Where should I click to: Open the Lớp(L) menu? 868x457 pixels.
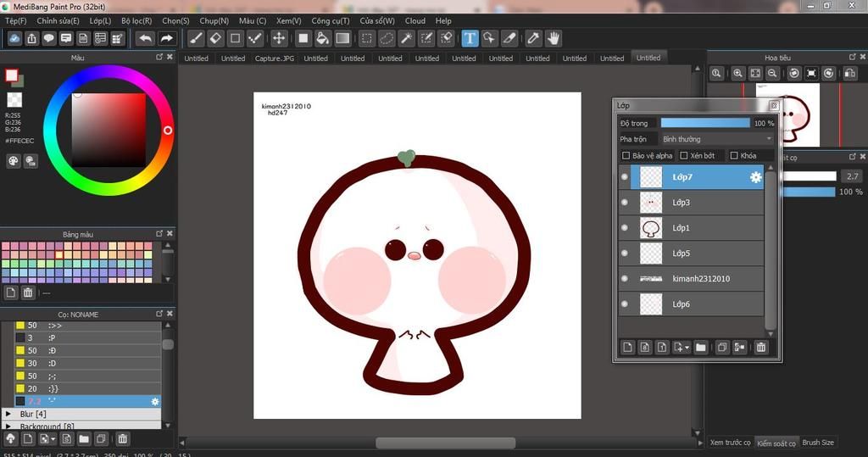pos(100,20)
